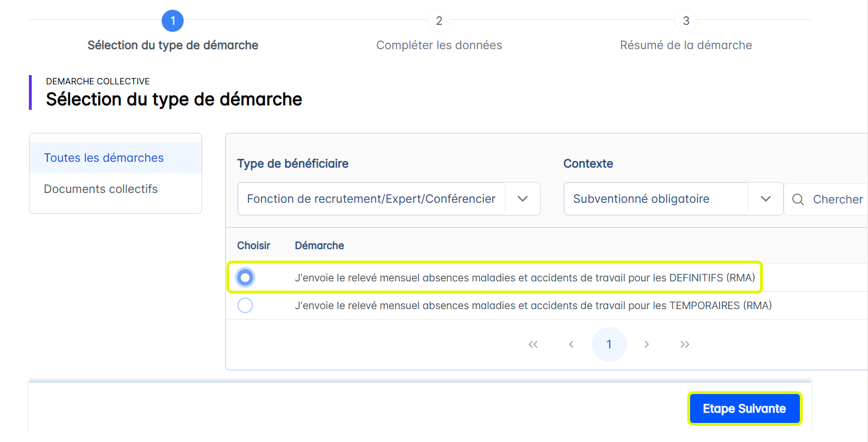Select page 1 in pagination

tap(609, 344)
